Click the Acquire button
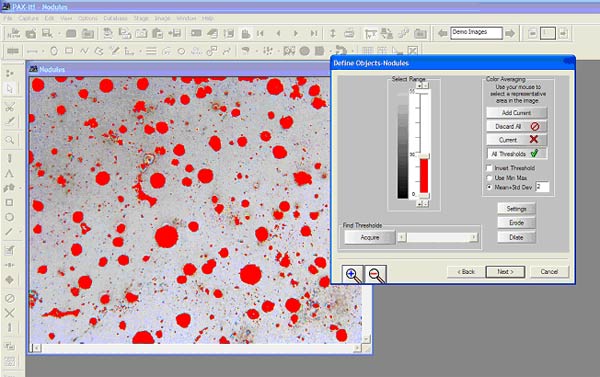 [370, 237]
